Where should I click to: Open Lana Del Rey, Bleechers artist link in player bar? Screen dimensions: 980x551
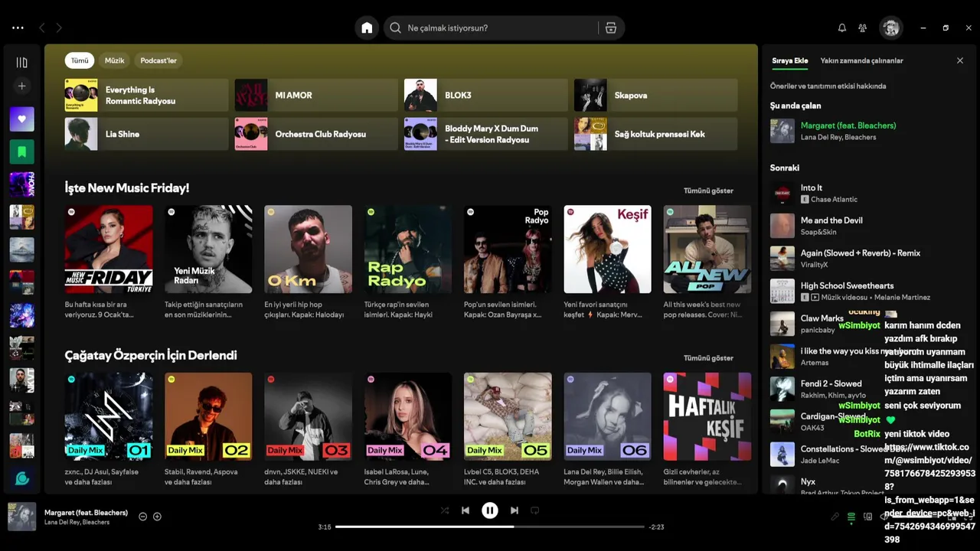point(77,522)
